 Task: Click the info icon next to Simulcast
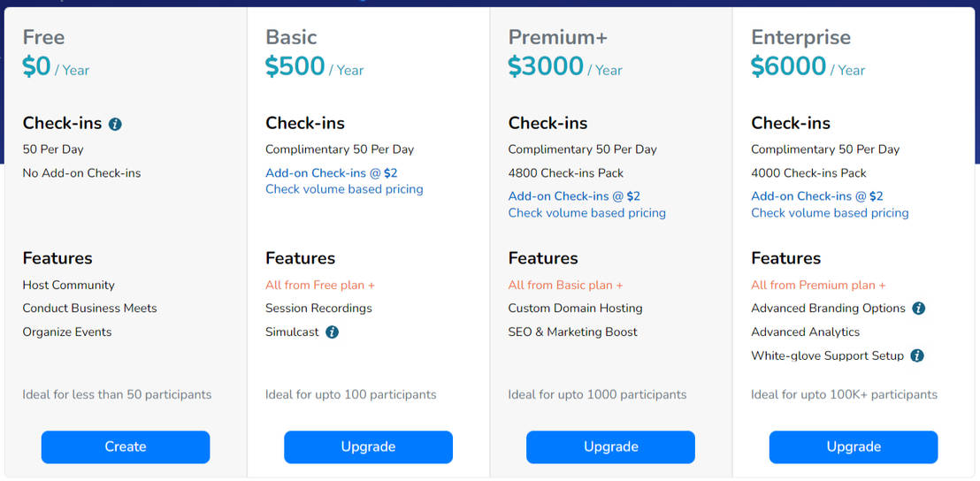point(332,332)
